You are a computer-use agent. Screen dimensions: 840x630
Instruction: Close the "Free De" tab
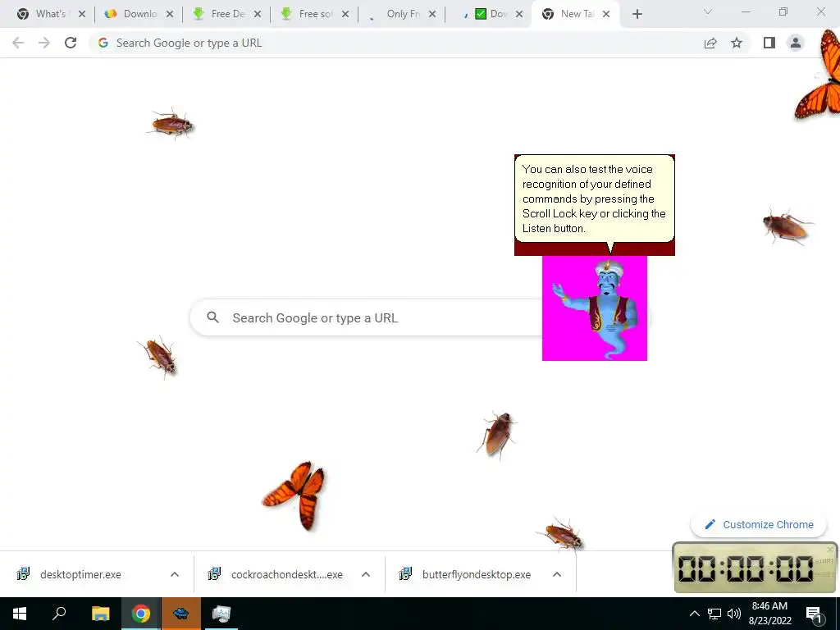coord(258,14)
